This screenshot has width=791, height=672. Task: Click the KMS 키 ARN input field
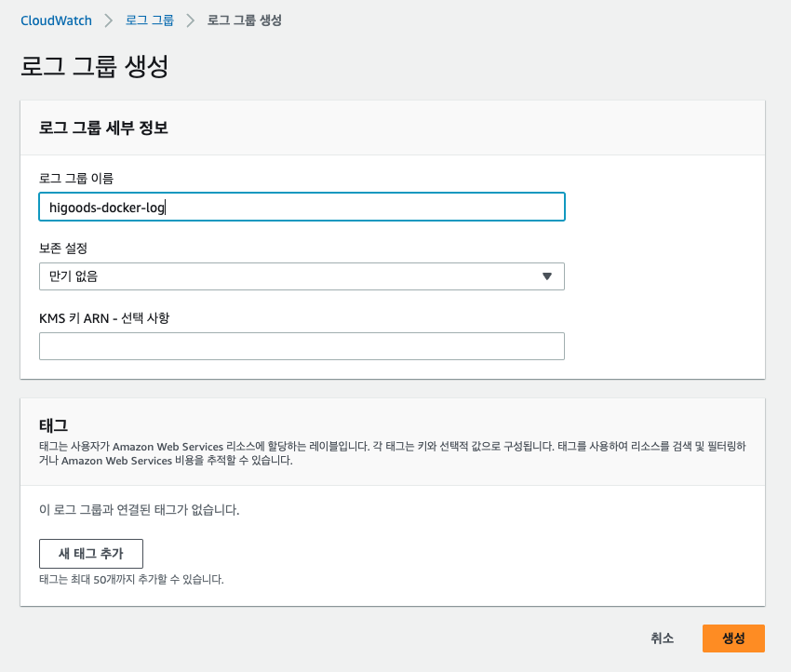coord(302,346)
